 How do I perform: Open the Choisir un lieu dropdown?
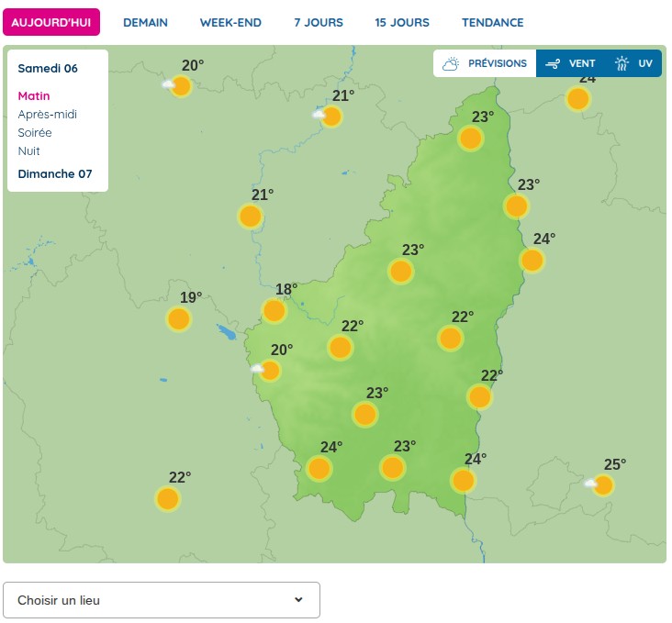[x=162, y=600]
